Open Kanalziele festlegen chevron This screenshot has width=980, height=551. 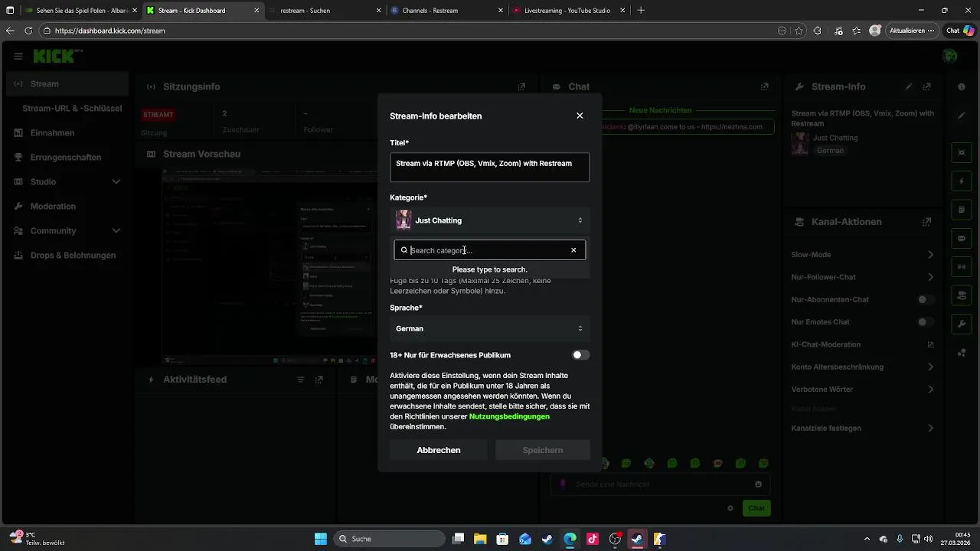[931, 429]
